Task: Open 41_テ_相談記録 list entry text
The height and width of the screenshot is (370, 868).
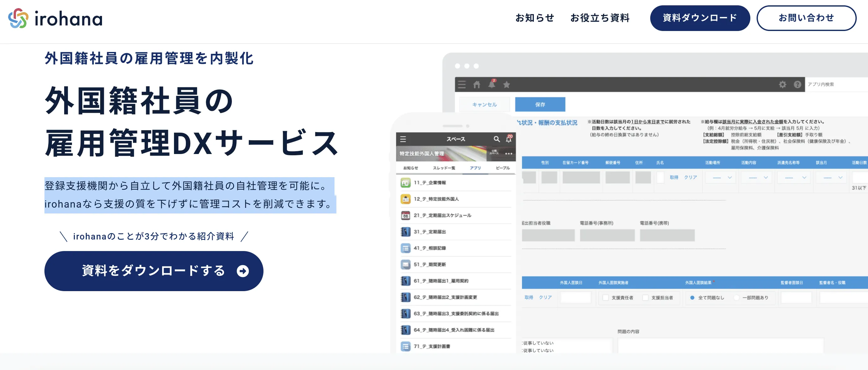Action: click(430, 248)
